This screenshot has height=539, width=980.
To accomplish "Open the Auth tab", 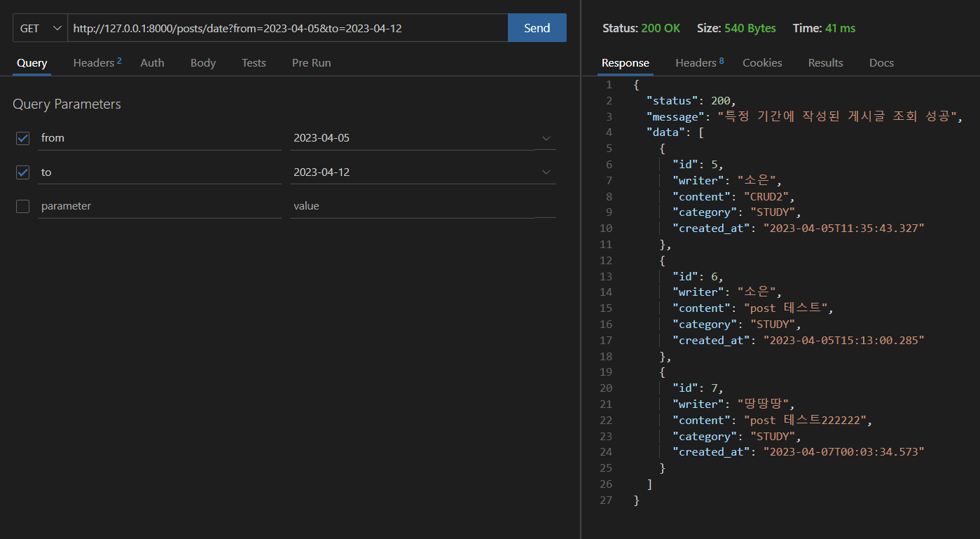I will coord(152,63).
